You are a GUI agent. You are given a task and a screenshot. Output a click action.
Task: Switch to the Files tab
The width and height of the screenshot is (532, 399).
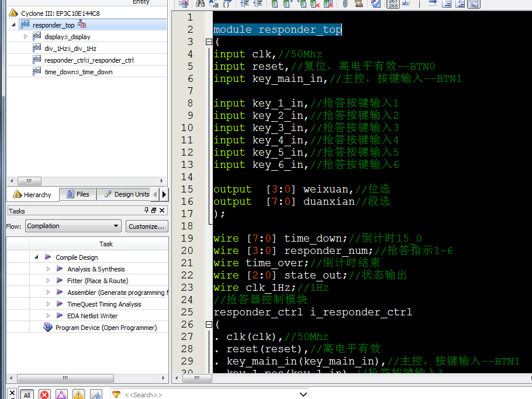[78, 194]
